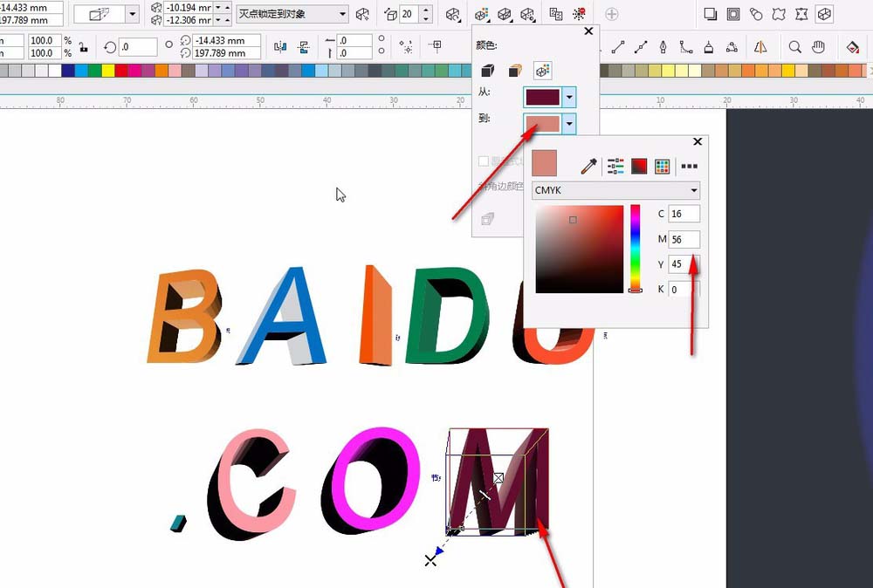The width and height of the screenshot is (873, 588).
Task: Open the extrusion bevels icon
Action: point(505,15)
